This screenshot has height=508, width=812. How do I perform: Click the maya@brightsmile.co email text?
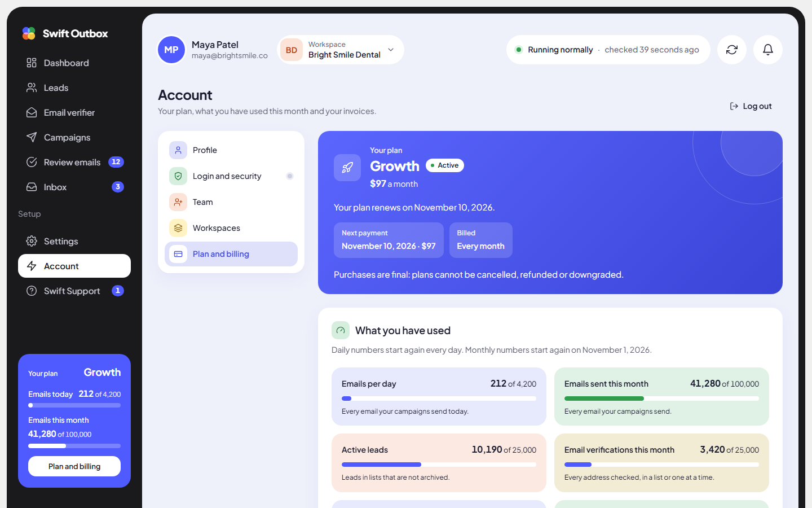[x=230, y=55]
